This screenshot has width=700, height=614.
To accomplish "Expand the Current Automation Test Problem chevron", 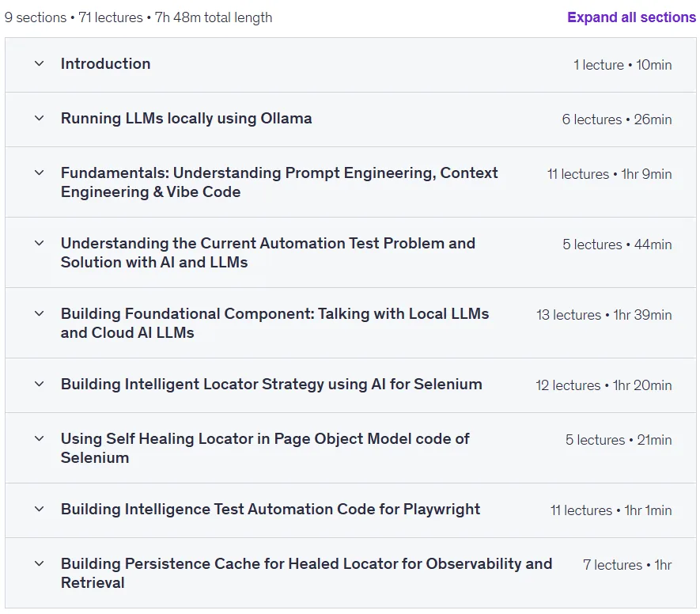I will (40, 244).
